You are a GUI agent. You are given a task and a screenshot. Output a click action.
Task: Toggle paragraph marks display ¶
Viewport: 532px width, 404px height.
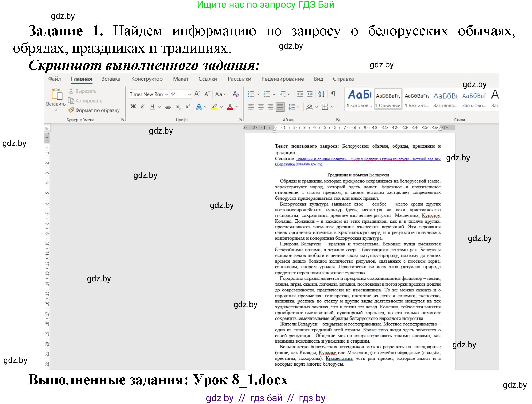tap(333, 94)
